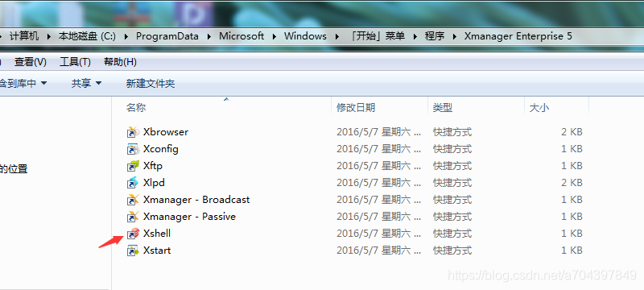Click the Xconfig modified date cell

pyautogui.click(x=378, y=149)
